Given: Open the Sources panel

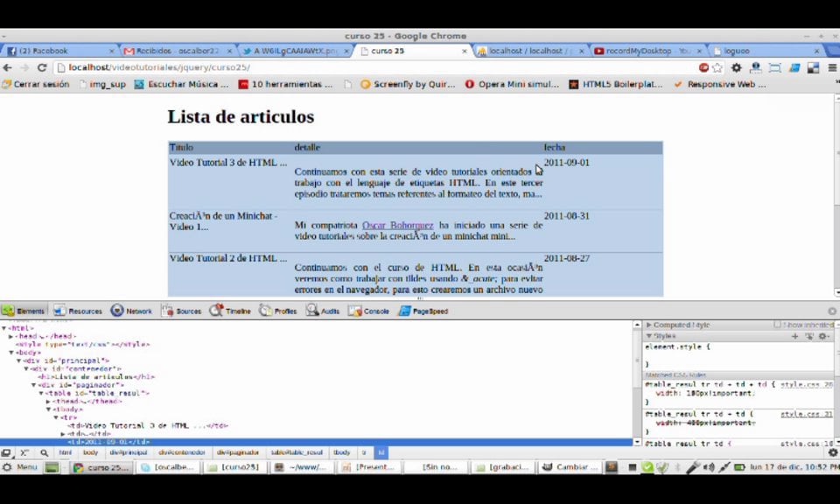Looking at the screenshot, I should (x=182, y=311).
